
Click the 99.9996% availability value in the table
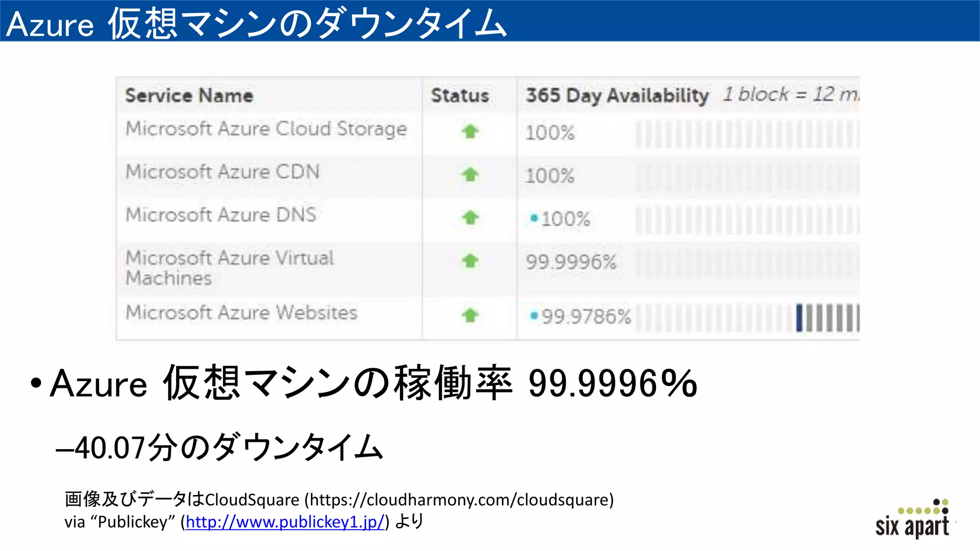click(571, 262)
